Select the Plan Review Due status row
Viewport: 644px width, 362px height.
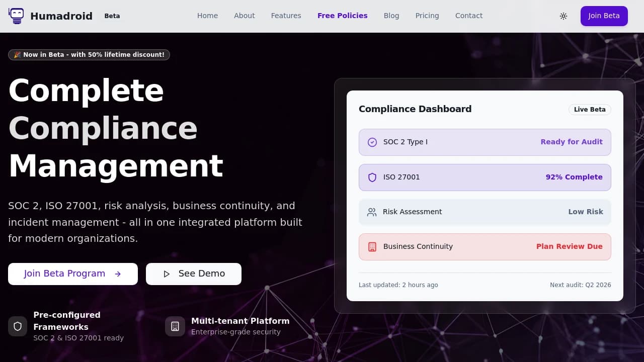click(485, 247)
